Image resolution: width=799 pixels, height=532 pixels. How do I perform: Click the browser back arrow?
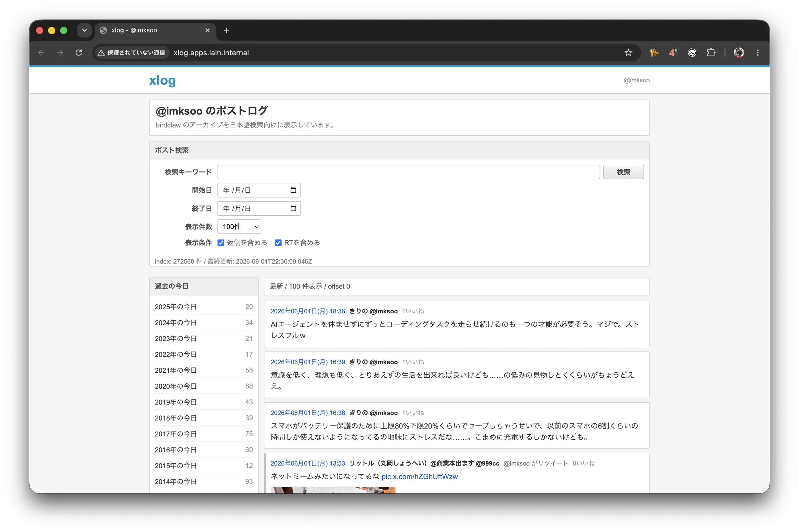click(42, 53)
